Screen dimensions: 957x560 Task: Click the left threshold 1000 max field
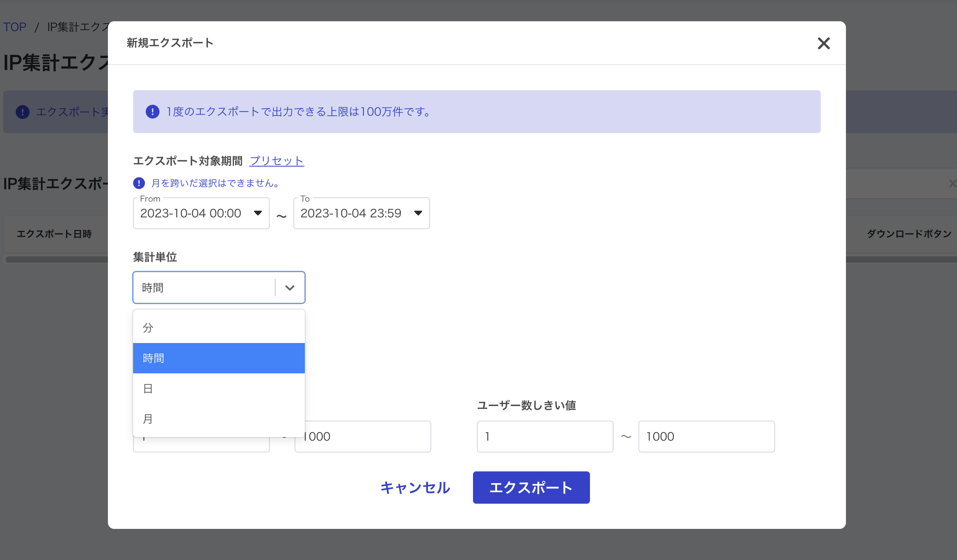(x=366, y=437)
